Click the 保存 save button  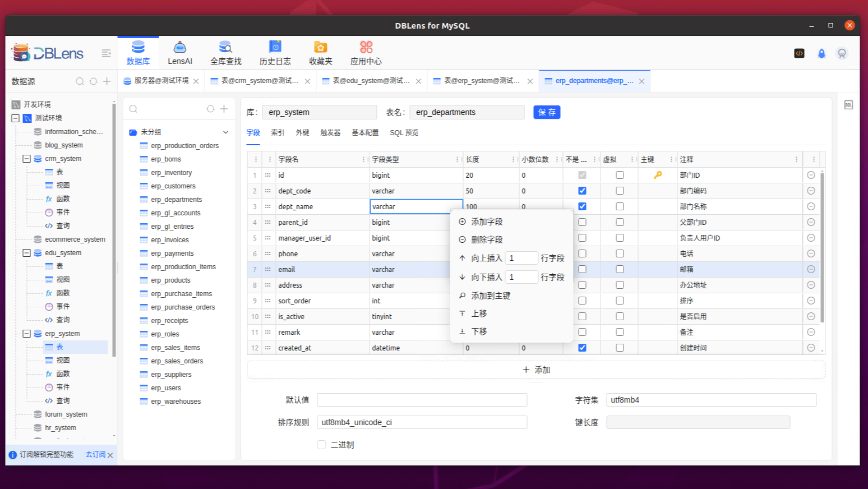546,112
